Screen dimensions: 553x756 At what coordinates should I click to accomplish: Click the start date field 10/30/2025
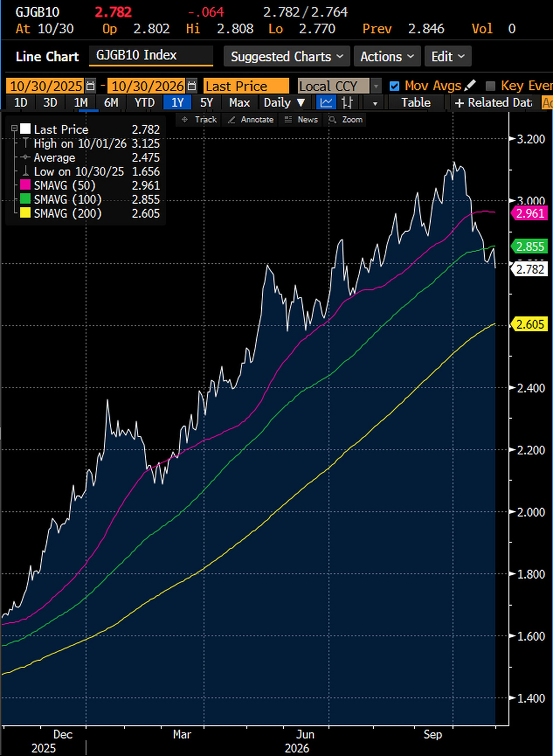coord(46,86)
